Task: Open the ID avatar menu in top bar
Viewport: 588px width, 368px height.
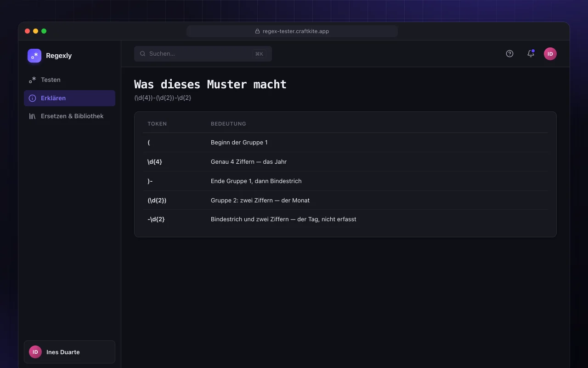Action: pyautogui.click(x=550, y=54)
